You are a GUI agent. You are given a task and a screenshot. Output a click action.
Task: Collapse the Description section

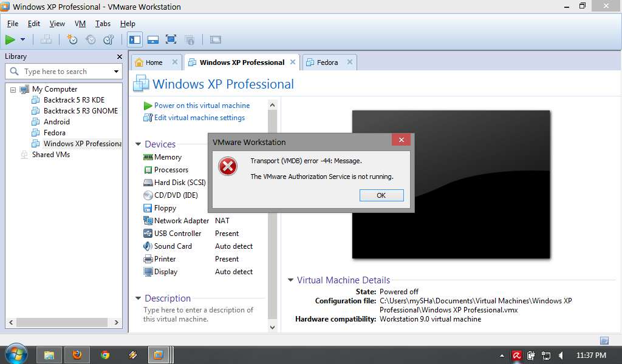click(138, 298)
